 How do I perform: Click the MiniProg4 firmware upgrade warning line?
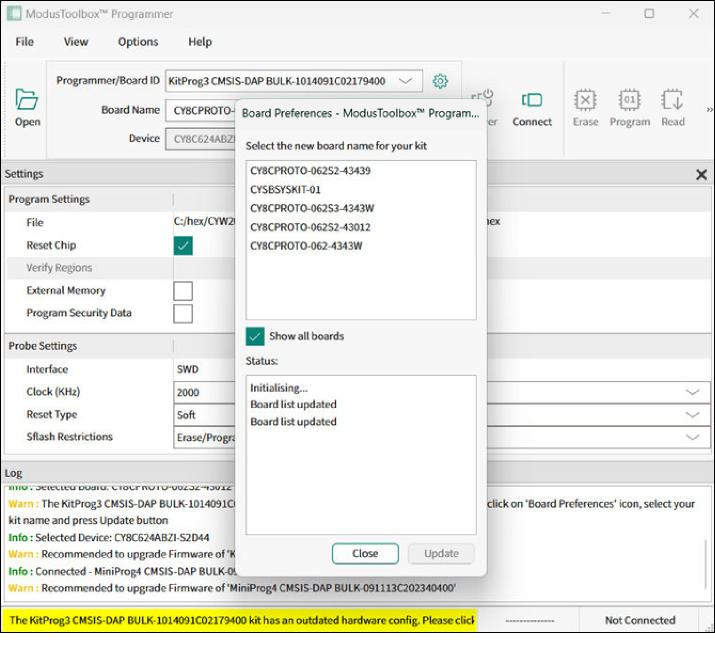pos(232,588)
